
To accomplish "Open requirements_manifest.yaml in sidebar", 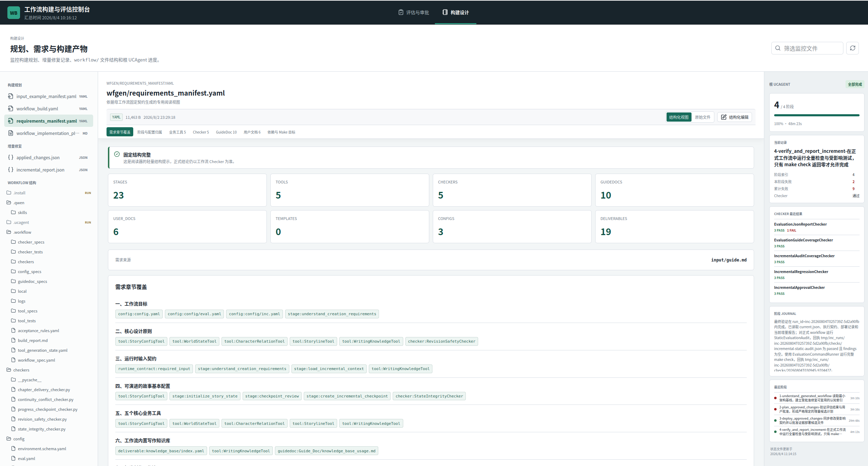I will (x=49, y=121).
